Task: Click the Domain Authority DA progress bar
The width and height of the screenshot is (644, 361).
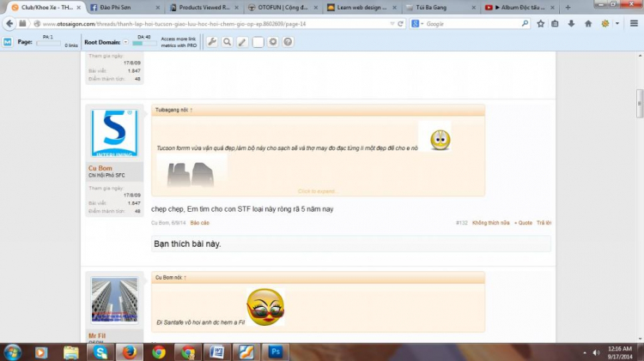Action: 144,44
